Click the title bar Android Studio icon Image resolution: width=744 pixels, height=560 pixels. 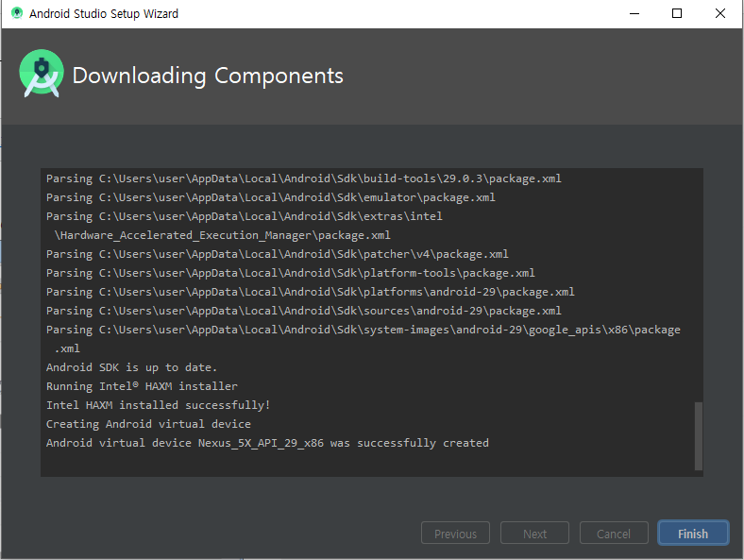17,13
